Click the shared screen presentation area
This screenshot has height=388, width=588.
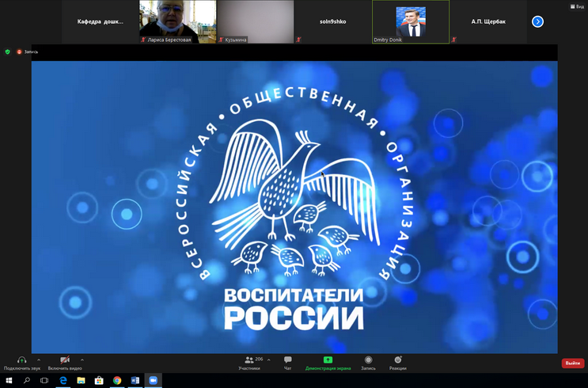pyautogui.click(x=294, y=207)
